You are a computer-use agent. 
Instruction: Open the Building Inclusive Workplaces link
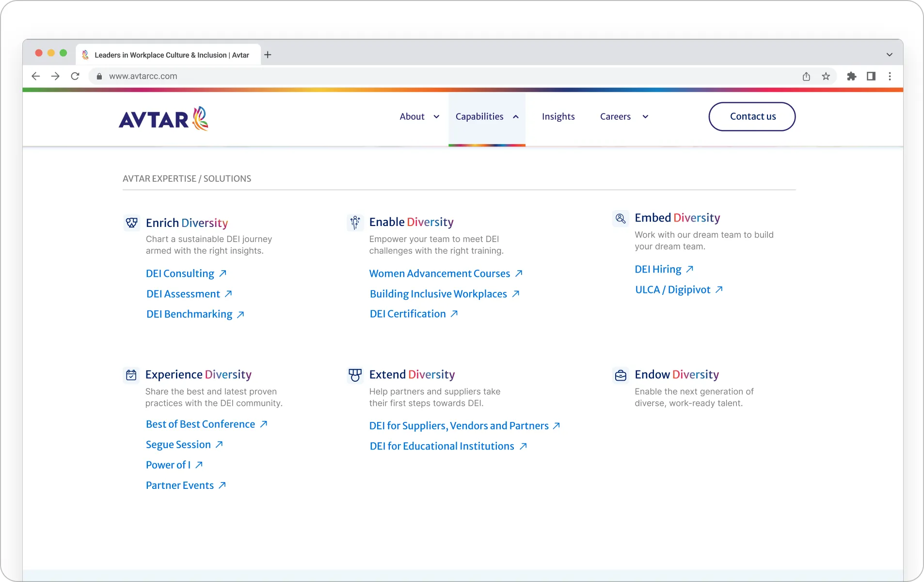[x=438, y=294]
